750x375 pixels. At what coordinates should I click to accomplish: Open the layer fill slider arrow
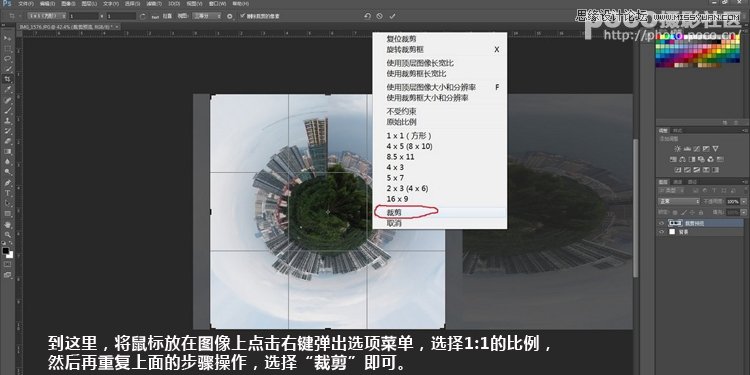(x=743, y=212)
